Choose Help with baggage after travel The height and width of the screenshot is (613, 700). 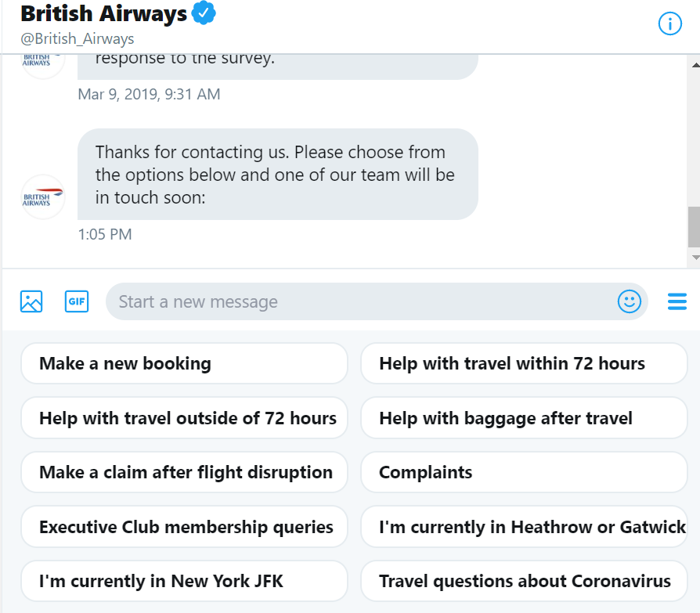click(524, 418)
